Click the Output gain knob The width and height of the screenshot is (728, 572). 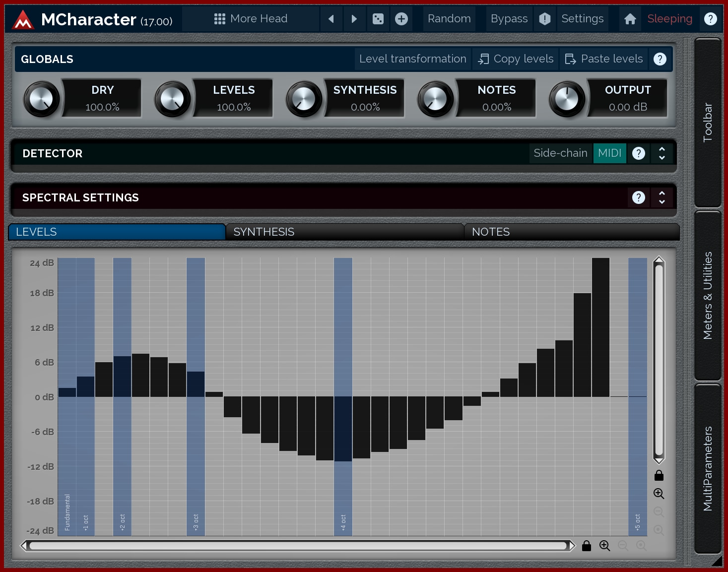567,99
